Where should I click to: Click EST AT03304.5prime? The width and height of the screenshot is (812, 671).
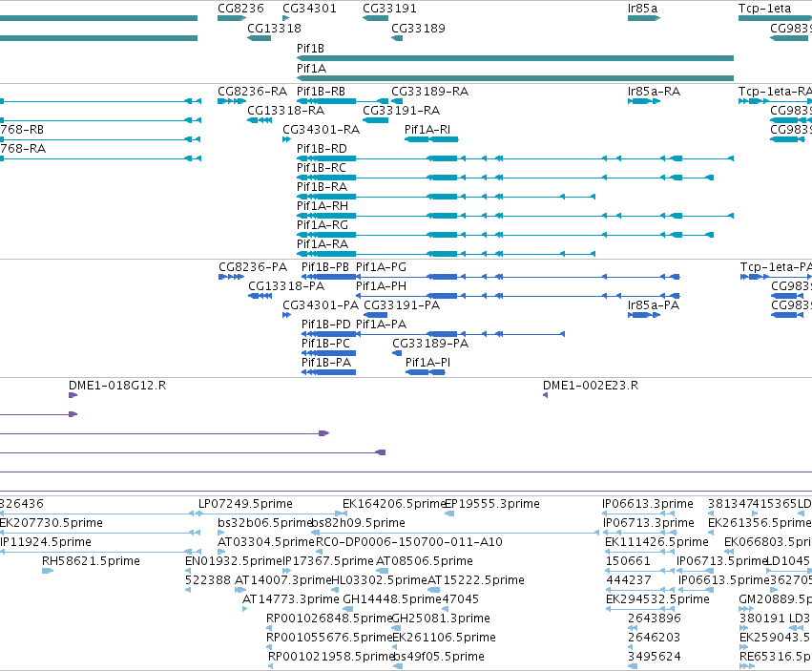point(266,542)
